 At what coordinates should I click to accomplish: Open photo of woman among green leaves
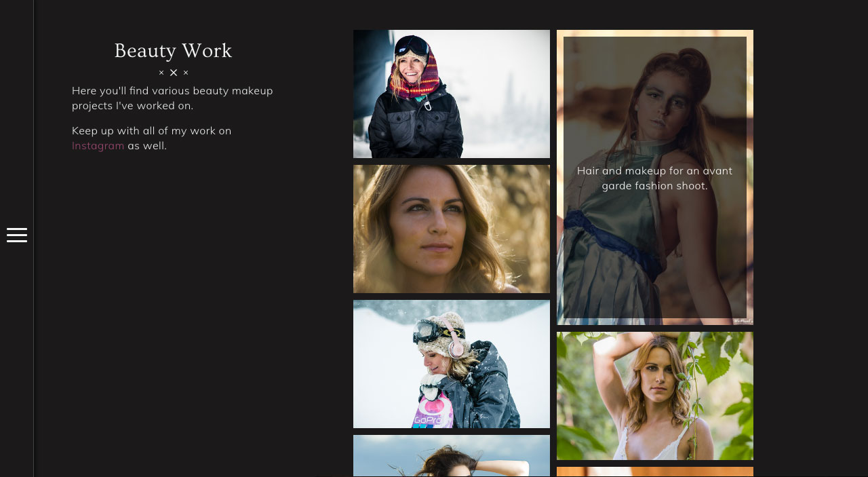654,396
